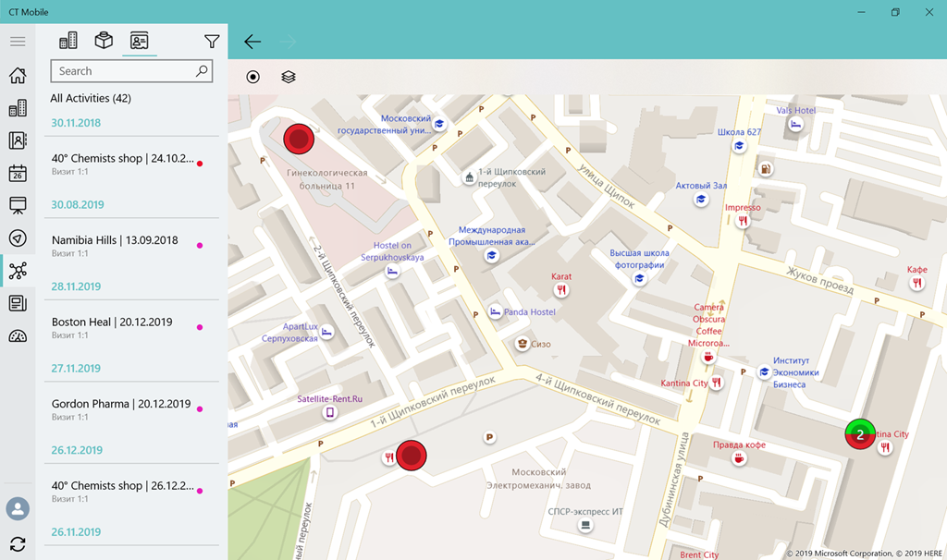The image size is (947, 560).
Task: Click the green-red cluster marker labeled 2
Action: pyautogui.click(x=860, y=434)
